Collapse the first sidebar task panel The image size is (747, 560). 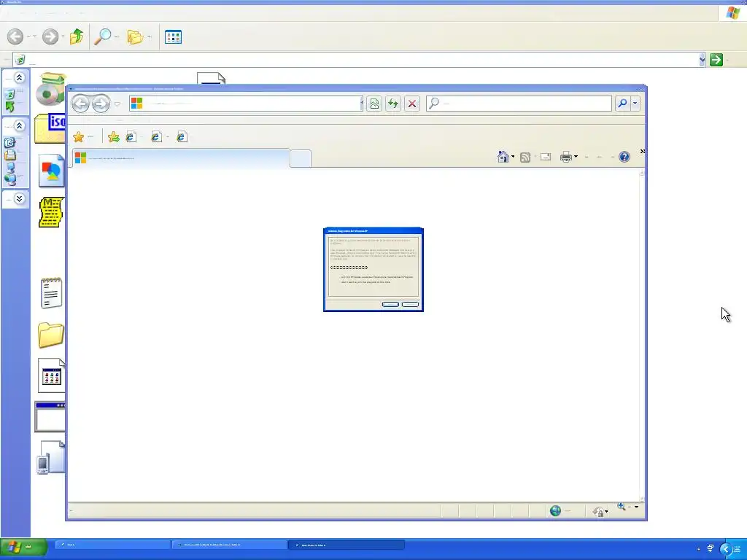pyautogui.click(x=19, y=77)
